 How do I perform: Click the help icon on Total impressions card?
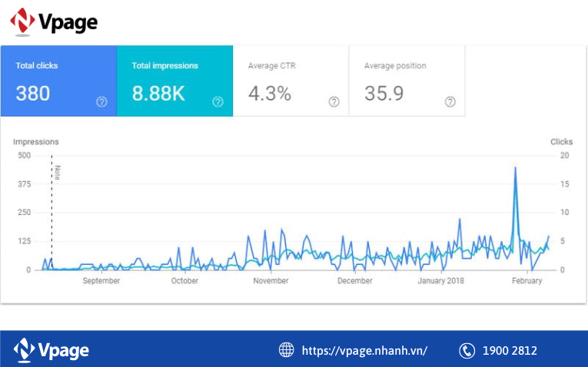point(218,102)
